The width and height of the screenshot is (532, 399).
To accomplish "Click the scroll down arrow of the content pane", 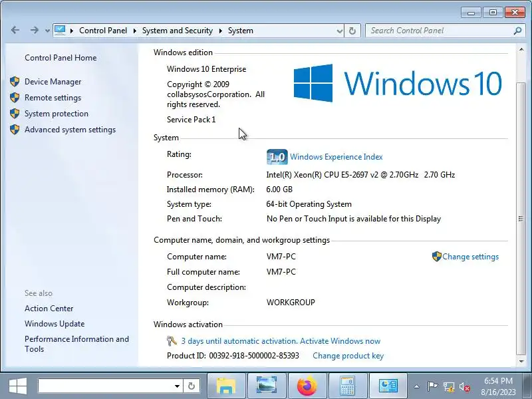I will click(521, 361).
